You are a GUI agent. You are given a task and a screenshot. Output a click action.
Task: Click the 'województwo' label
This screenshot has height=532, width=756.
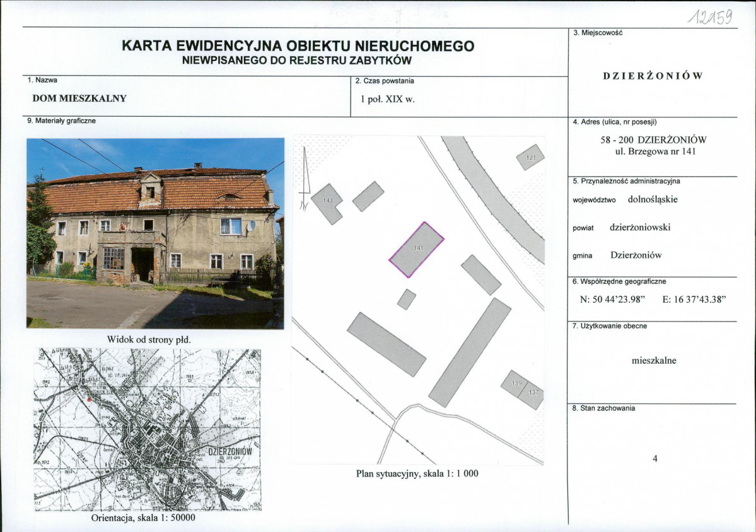594,200
